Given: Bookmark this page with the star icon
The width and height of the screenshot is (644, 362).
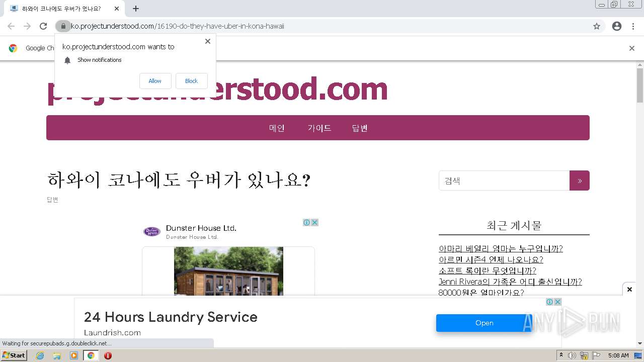Looking at the screenshot, I should point(597,26).
